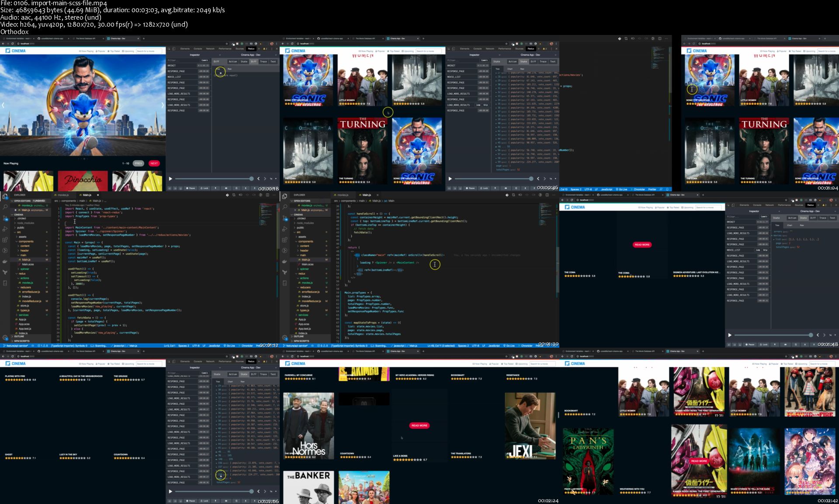This screenshot has width=839, height=504.
Task: Toggle Pause recording in 00:00:18 Redux toolbar
Action: coord(191,188)
